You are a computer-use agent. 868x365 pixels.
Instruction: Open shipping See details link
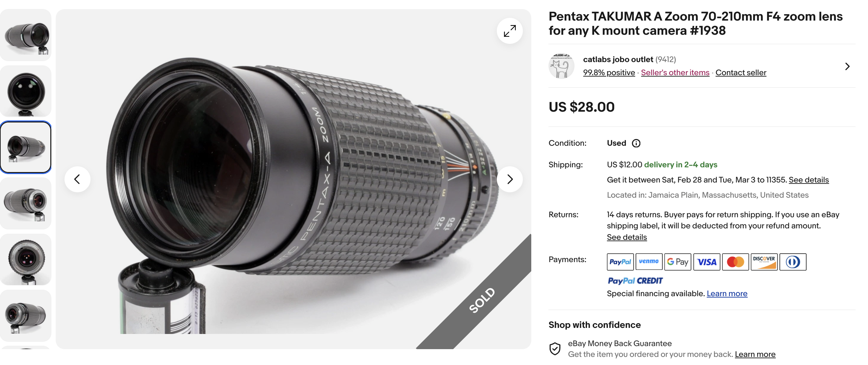click(809, 180)
